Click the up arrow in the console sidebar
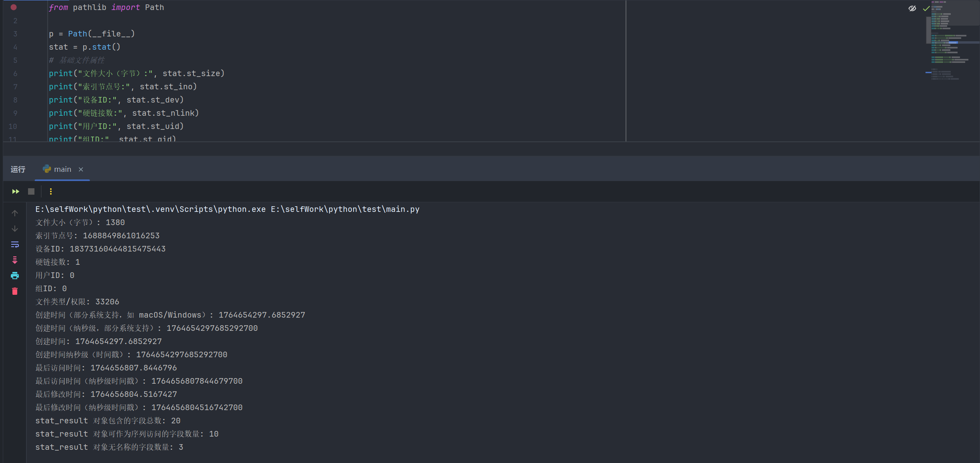The height and width of the screenshot is (463, 980). pos(15,213)
